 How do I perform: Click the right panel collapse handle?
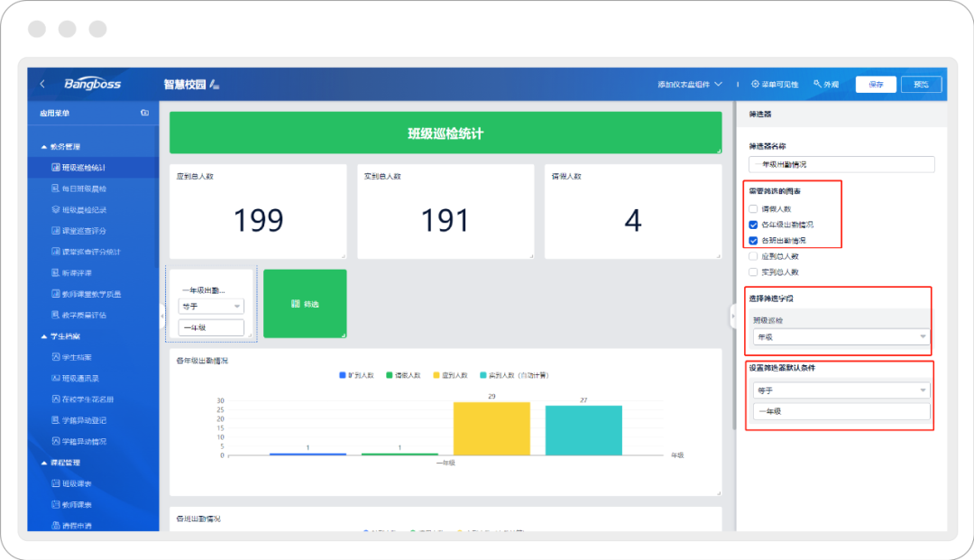pos(732,316)
